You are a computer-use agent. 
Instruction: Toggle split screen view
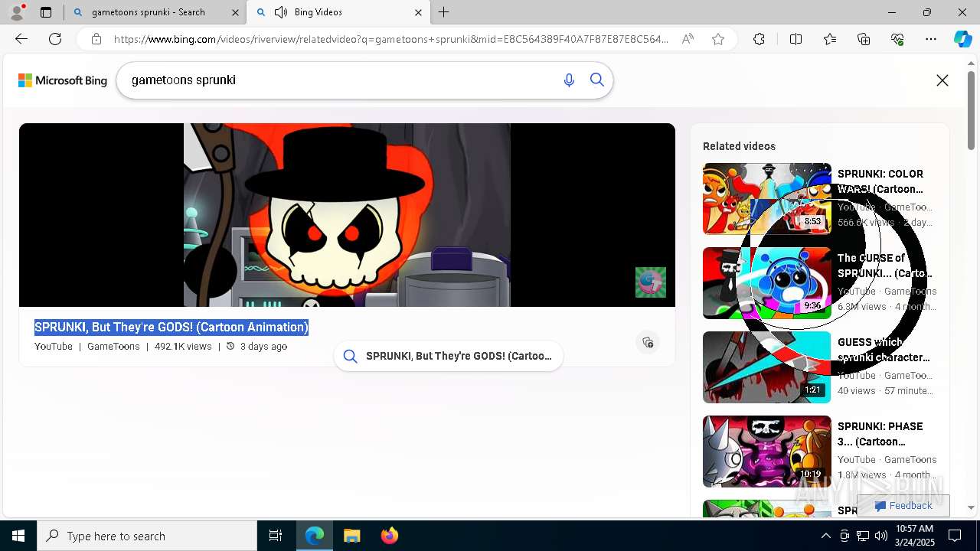(x=795, y=39)
